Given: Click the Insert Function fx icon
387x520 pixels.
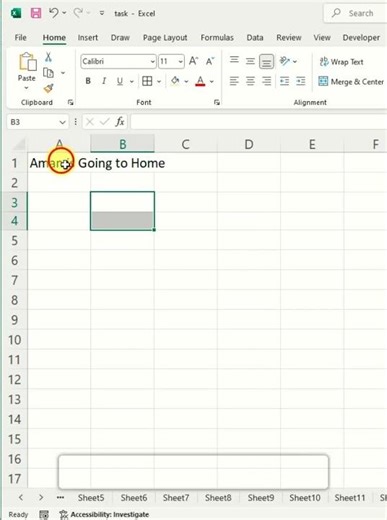Looking at the screenshot, I should tap(120, 122).
